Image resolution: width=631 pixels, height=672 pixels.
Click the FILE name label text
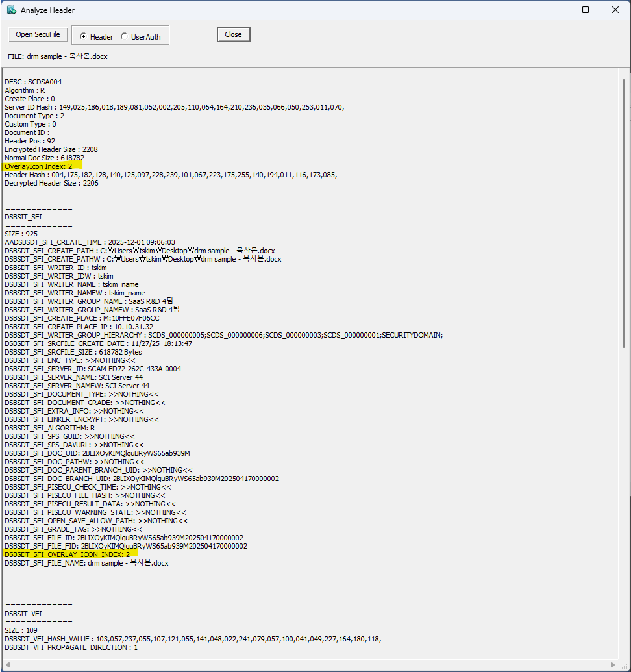58,56
